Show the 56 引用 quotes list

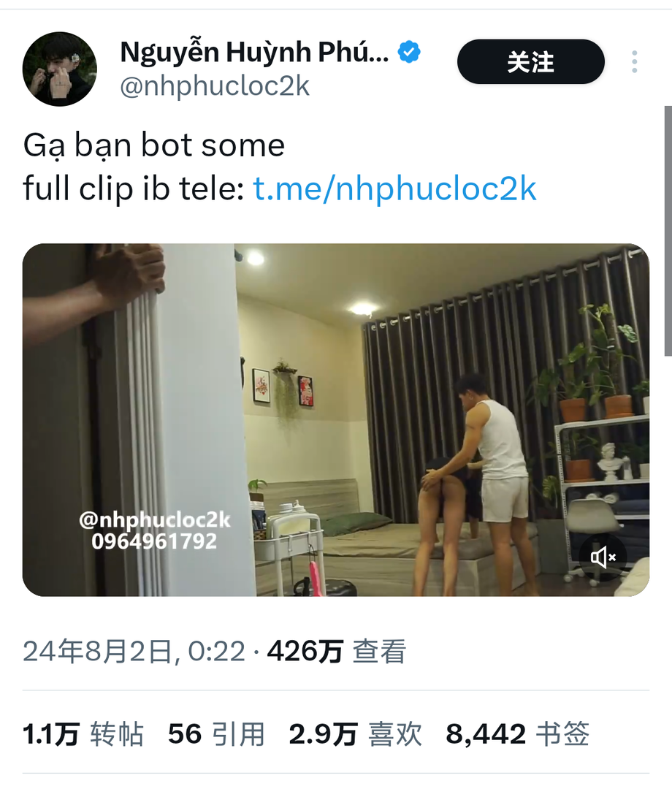[217, 733]
